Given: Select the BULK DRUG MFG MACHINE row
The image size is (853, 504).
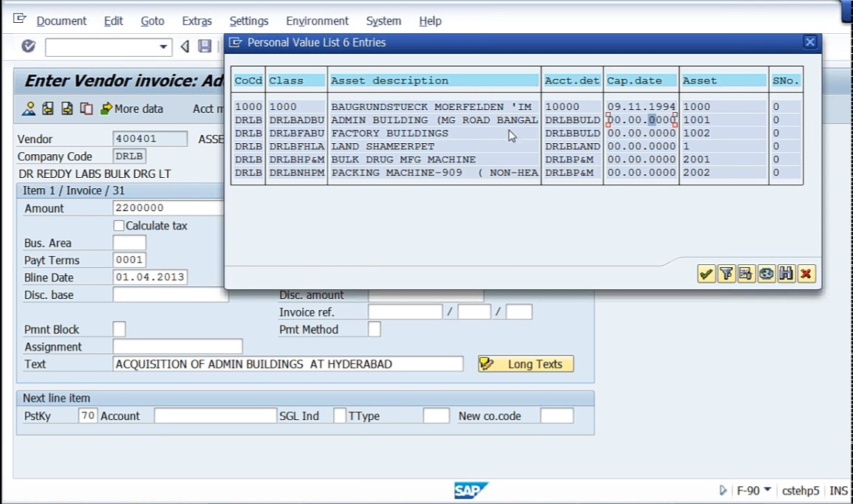Looking at the screenshot, I should pos(517,159).
